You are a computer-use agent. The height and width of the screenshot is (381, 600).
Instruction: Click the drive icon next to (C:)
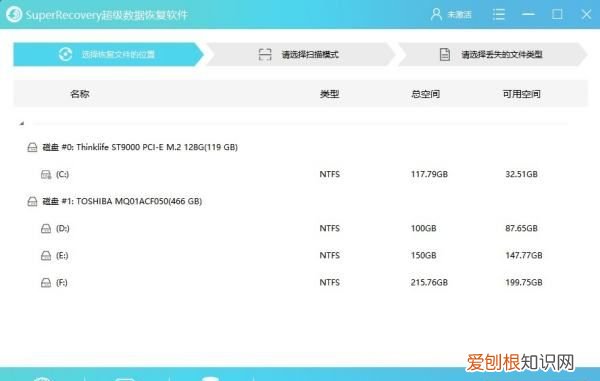point(46,174)
